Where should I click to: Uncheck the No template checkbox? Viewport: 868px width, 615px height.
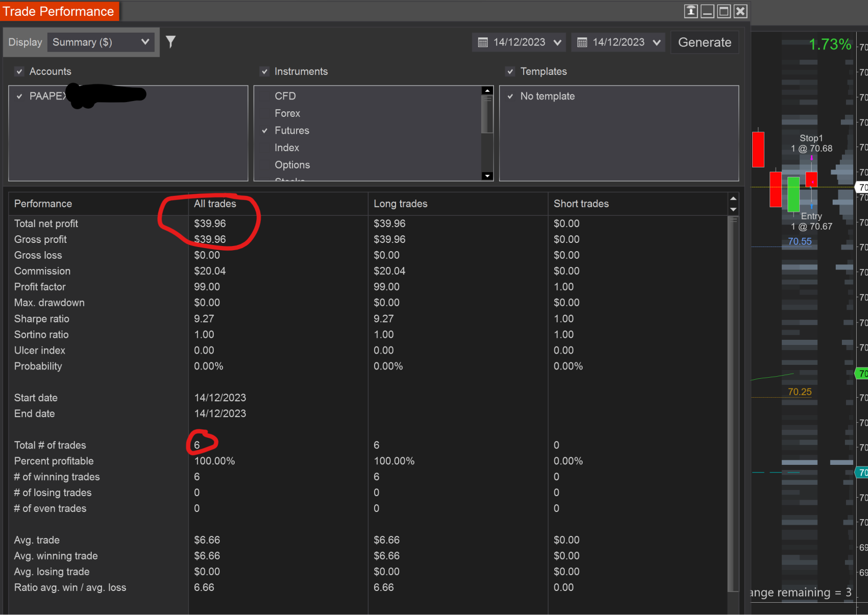510,96
